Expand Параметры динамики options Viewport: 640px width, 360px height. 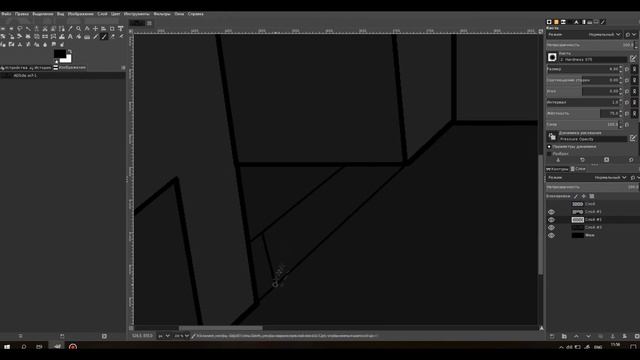(549, 147)
